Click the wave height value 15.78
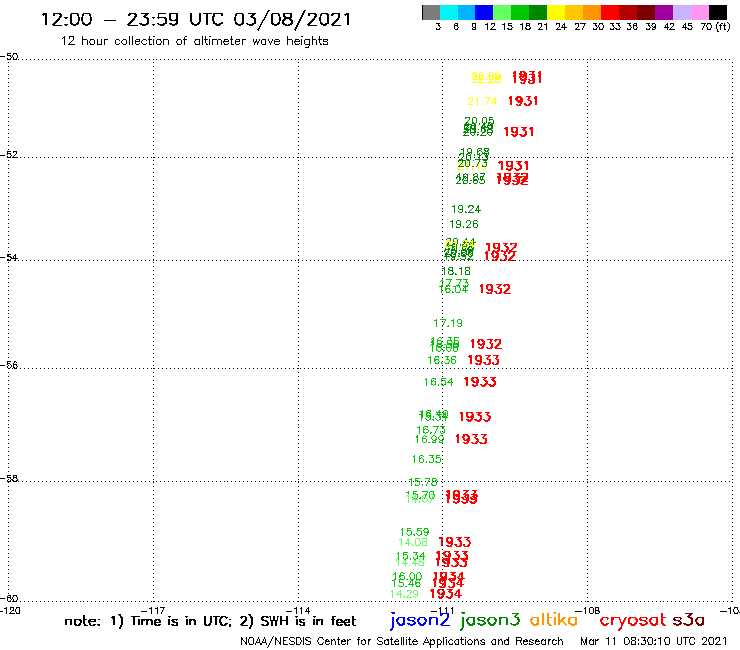This screenshot has width=740, height=650. pos(423,482)
